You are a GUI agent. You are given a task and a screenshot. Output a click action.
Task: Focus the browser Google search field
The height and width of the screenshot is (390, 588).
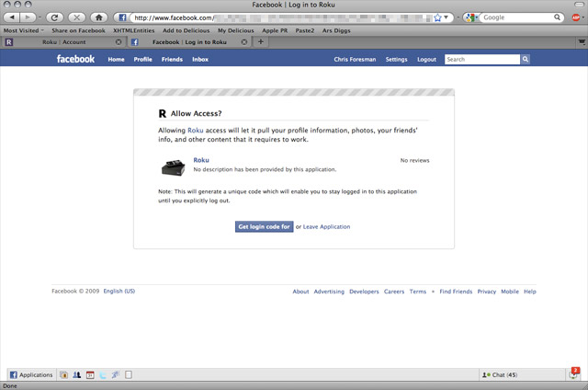pos(517,17)
